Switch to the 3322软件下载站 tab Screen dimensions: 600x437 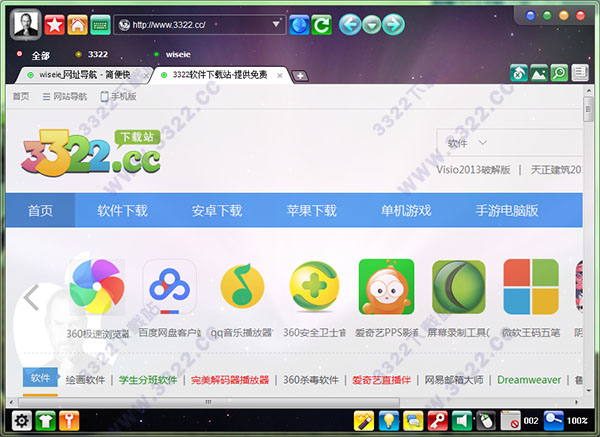220,75
